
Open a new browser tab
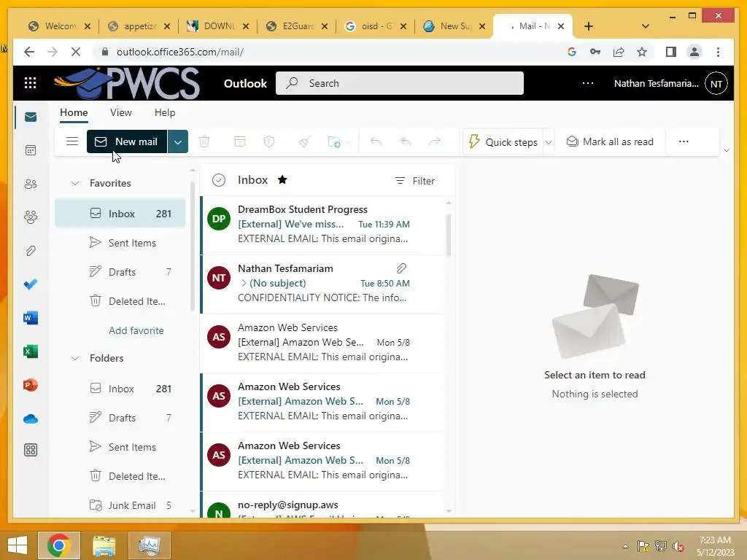(589, 26)
